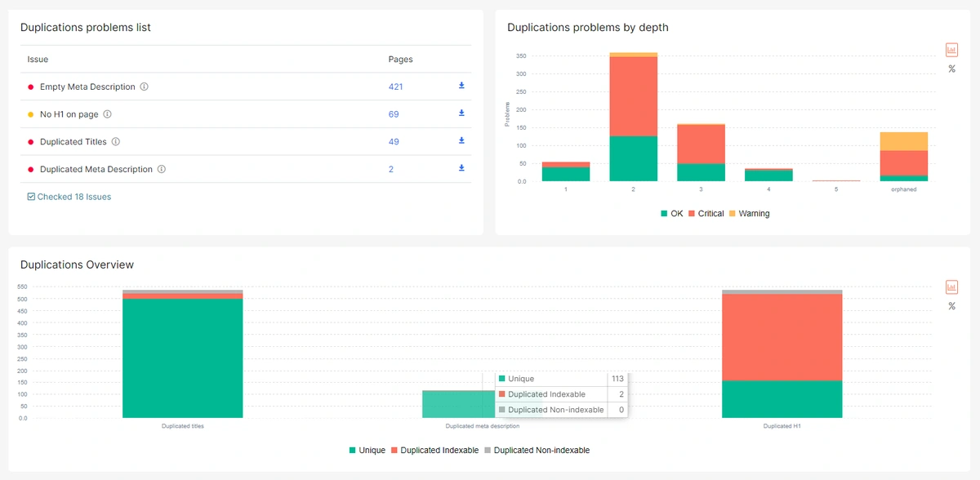Download No H1 on page report
The height and width of the screenshot is (480, 980).
coord(461,113)
